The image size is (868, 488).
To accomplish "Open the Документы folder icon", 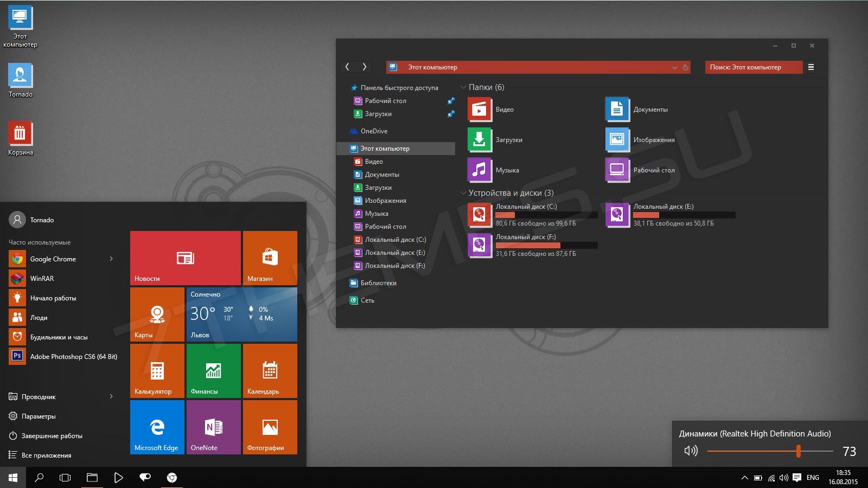I will click(x=617, y=110).
